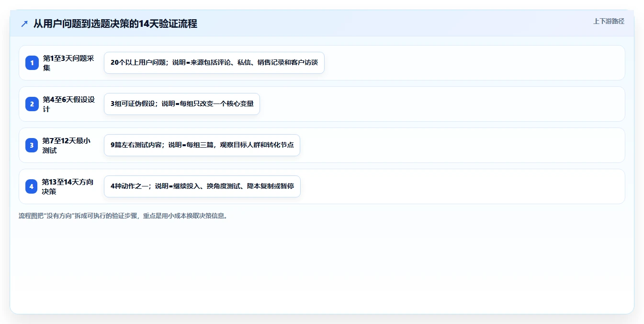The width and height of the screenshot is (644, 324).
Task: Click the arrow icon beside the flowchart title
Action: click(24, 23)
